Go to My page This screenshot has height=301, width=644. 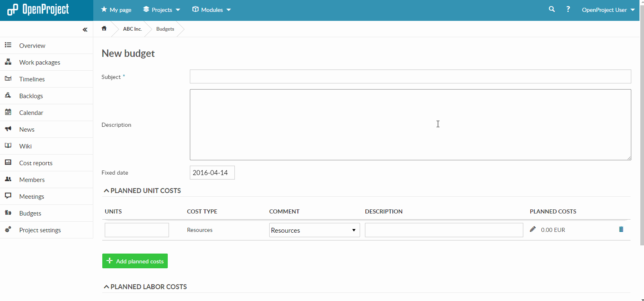116,10
